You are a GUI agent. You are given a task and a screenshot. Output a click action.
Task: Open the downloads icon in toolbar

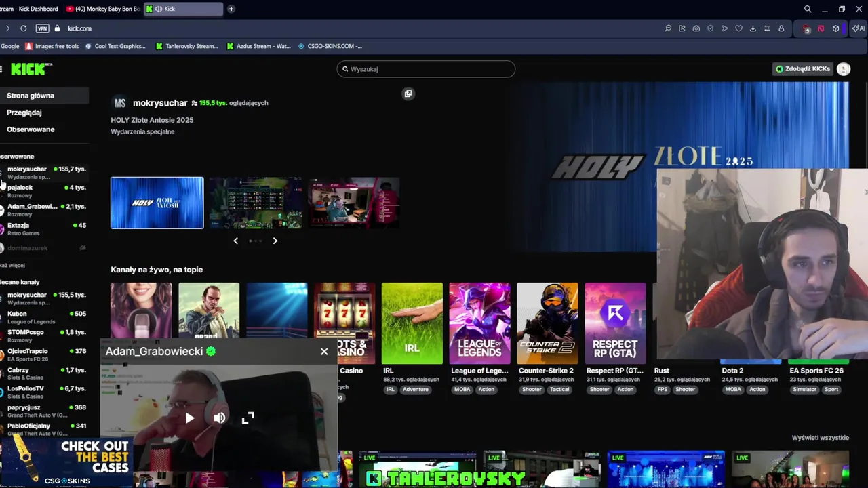point(753,28)
